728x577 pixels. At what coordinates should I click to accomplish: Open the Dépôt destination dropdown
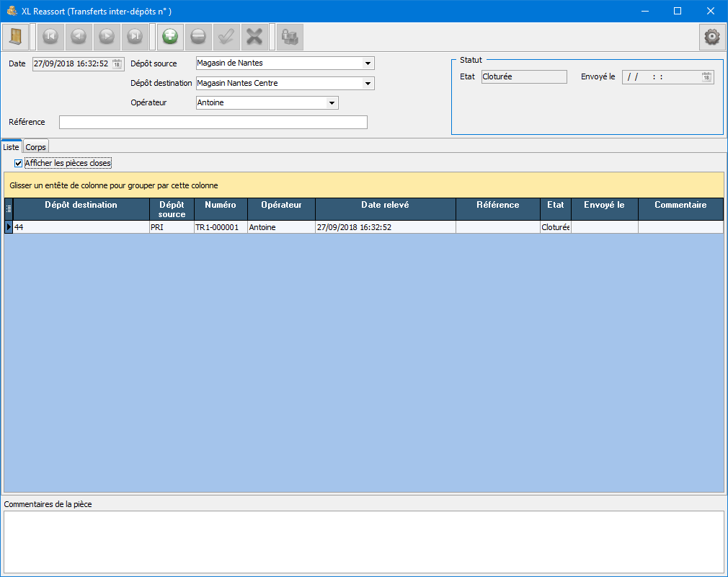[x=368, y=84]
